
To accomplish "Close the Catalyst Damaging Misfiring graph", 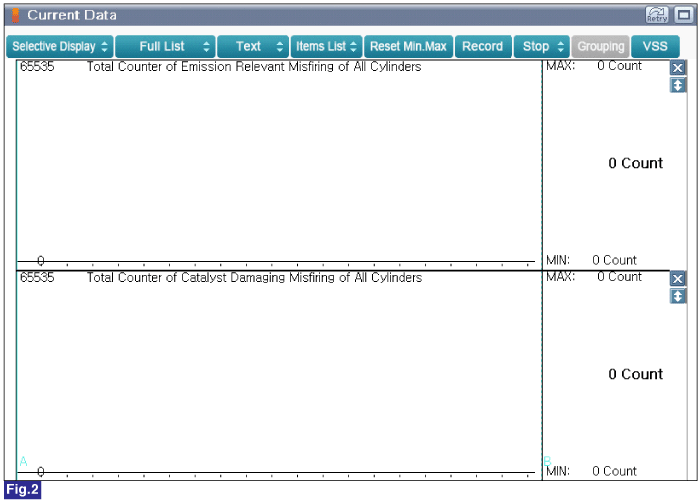I will coord(678,279).
